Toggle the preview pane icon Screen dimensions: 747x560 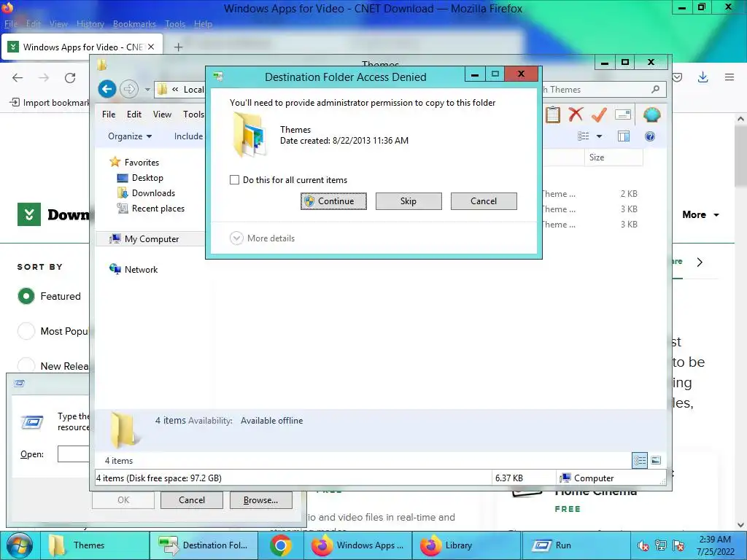click(x=624, y=136)
